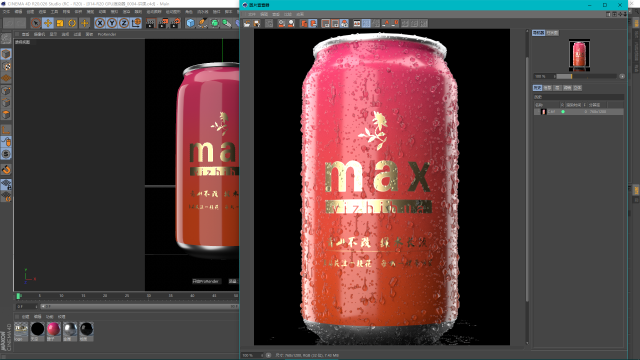
Task: Open the blue cube primitive dropdown
Action: point(191,23)
